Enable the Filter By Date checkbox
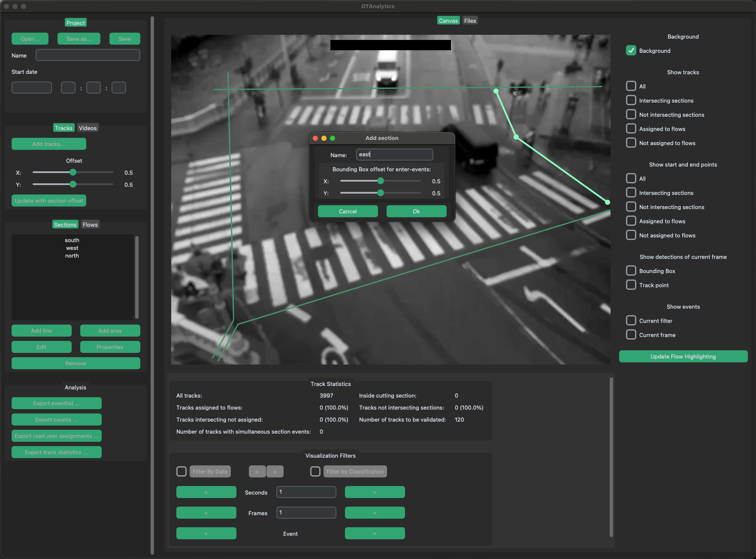This screenshot has height=559, width=756. [181, 471]
